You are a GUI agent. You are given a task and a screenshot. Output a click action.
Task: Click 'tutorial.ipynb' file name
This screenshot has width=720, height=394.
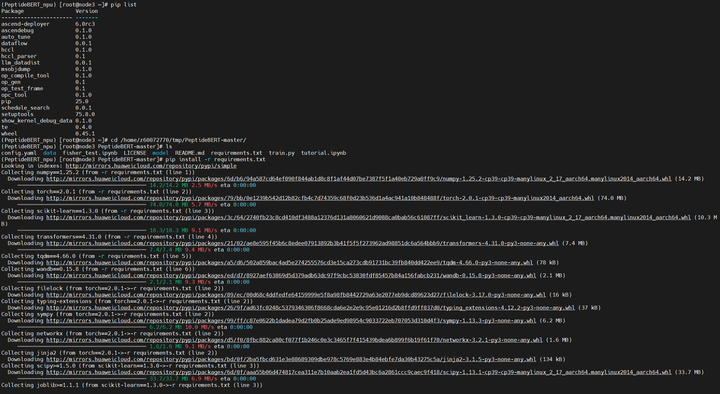[324, 153]
